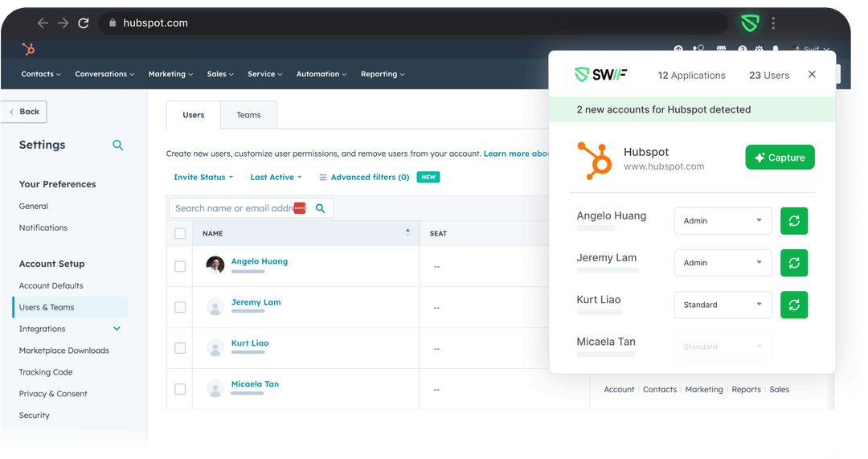Reload the hubspot.com page
868x459 pixels.
[84, 23]
